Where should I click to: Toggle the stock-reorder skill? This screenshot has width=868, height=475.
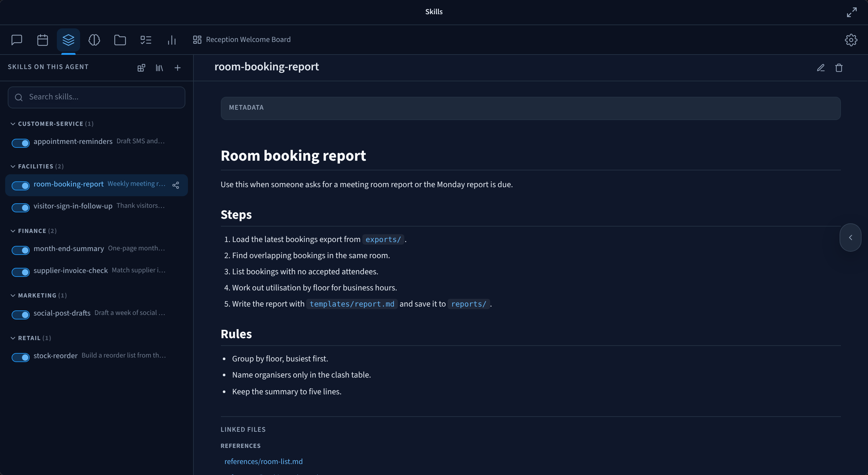pyautogui.click(x=21, y=357)
